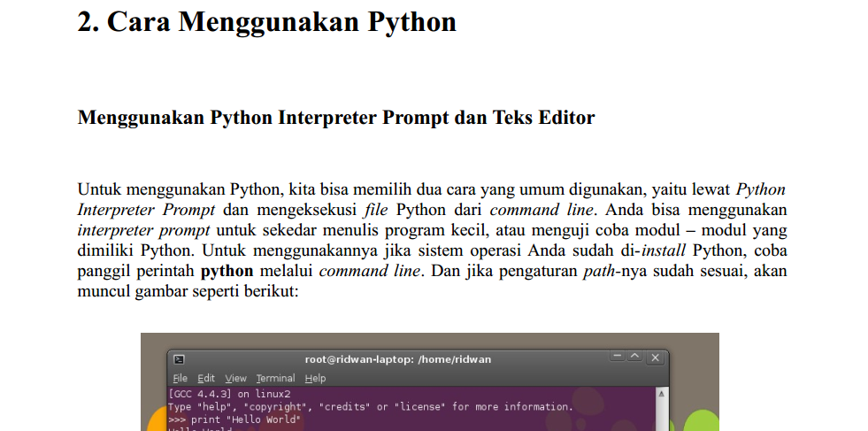
Task: Open the Help menu in terminal window
Action: point(315,379)
